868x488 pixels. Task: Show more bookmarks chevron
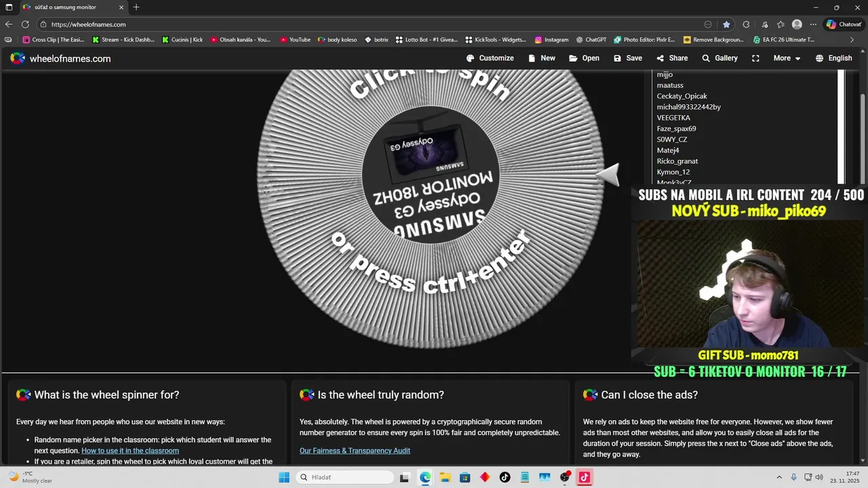coord(852,40)
